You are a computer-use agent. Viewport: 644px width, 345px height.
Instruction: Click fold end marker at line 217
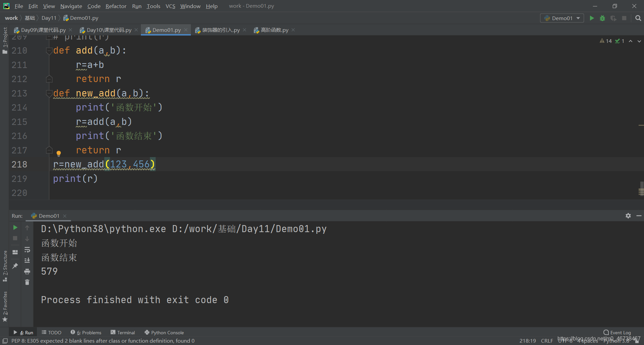pos(49,150)
